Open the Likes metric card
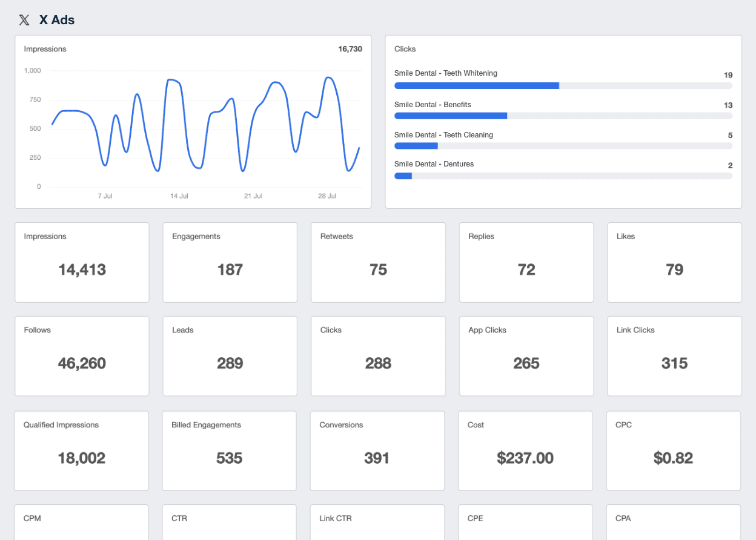This screenshot has height=540, width=756. [674, 262]
